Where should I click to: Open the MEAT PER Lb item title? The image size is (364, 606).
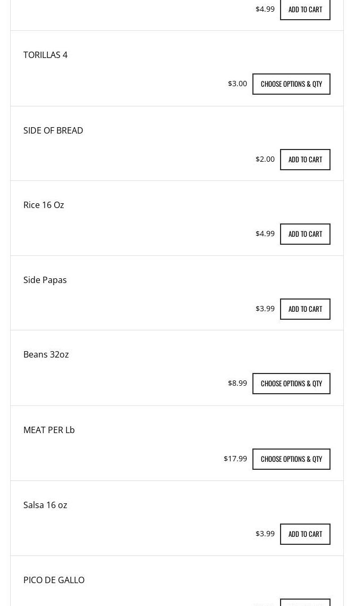click(49, 430)
